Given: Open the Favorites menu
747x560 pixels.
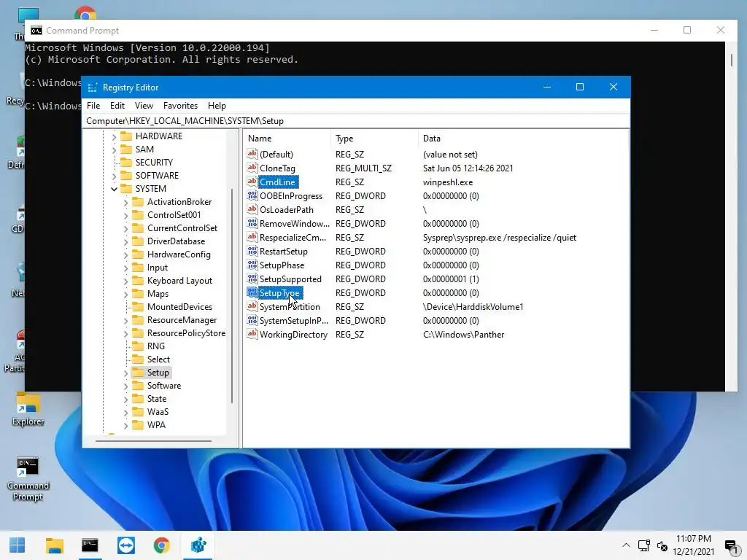Looking at the screenshot, I should click(x=180, y=106).
